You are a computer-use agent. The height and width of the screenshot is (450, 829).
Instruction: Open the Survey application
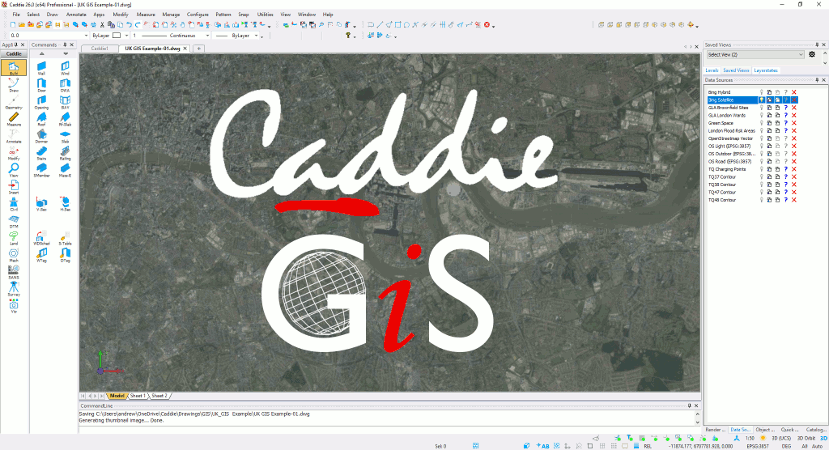coord(14,289)
